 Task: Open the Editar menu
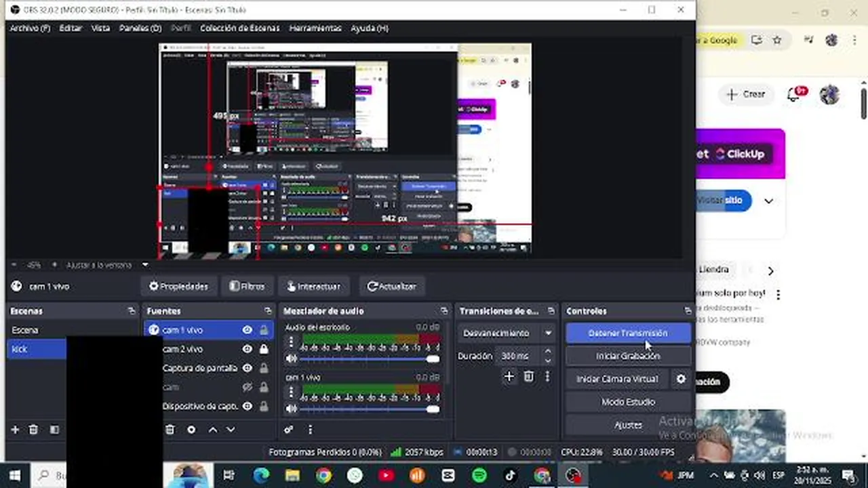click(71, 28)
